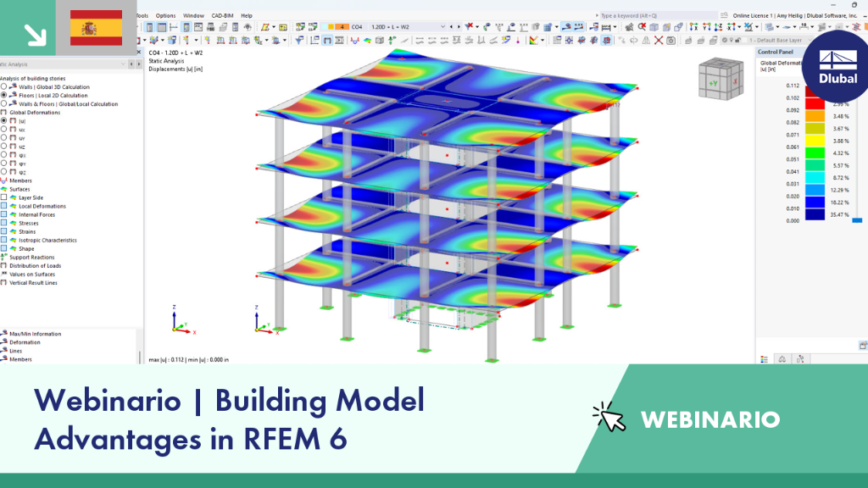The width and height of the screenshot is (868, 488).
Task: Select the ux deformation radio button
Action: [x=4, y=130]
